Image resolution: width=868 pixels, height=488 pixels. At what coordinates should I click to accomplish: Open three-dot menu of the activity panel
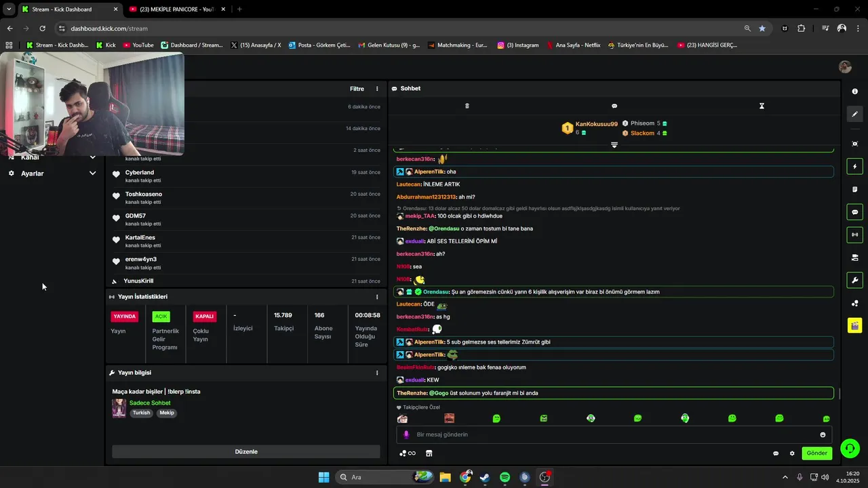point(377,89)
